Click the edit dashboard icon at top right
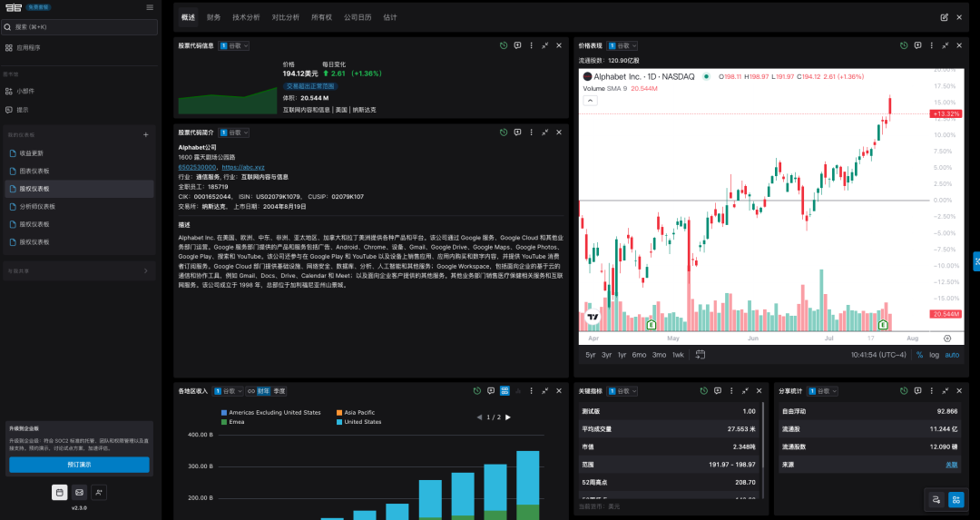 pos(945,17)
